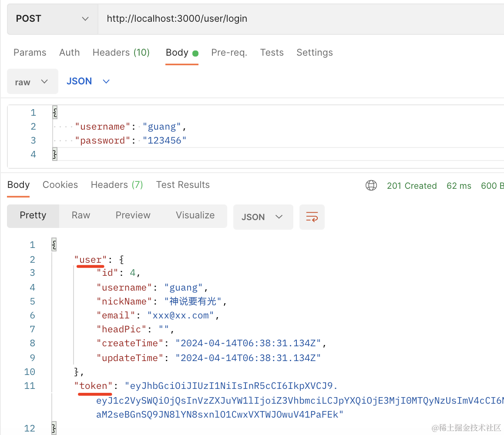Open the request Settings tab
This screenshot has width=504, height=435.
point(314,53)
